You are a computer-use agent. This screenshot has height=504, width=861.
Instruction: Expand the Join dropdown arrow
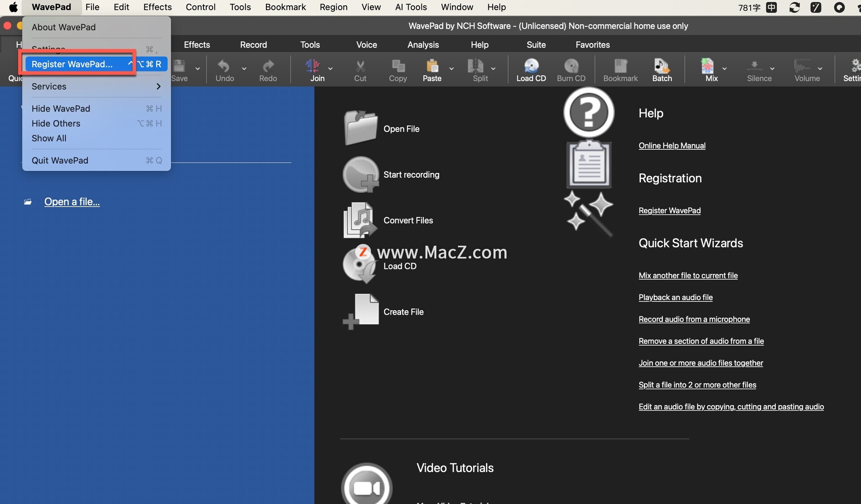pyautogui.click(x=330, y=69)
